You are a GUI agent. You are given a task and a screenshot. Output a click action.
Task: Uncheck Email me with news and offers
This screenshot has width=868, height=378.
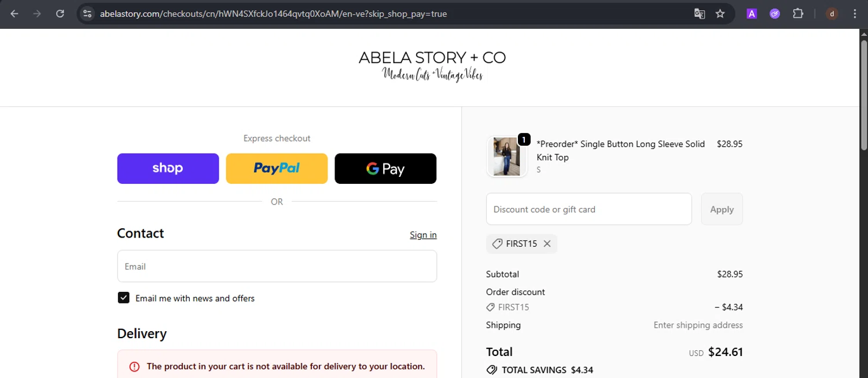point(123,298)
